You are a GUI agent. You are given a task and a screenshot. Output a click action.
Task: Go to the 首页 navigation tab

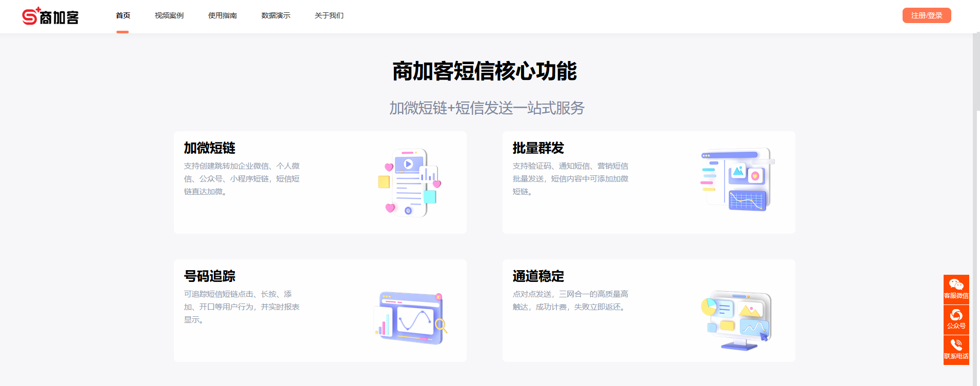pos(123,15)
